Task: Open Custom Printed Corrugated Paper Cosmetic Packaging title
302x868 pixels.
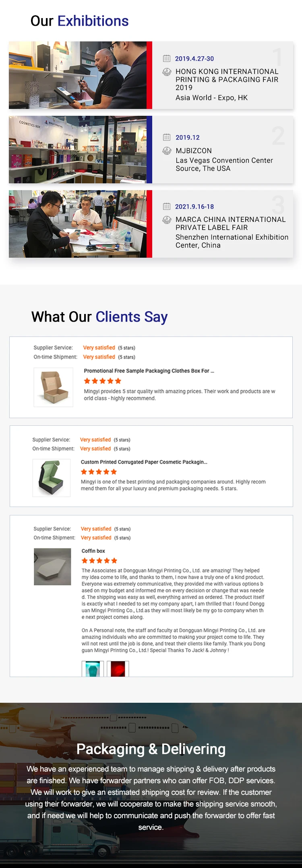Action: [x=144, y=462]
